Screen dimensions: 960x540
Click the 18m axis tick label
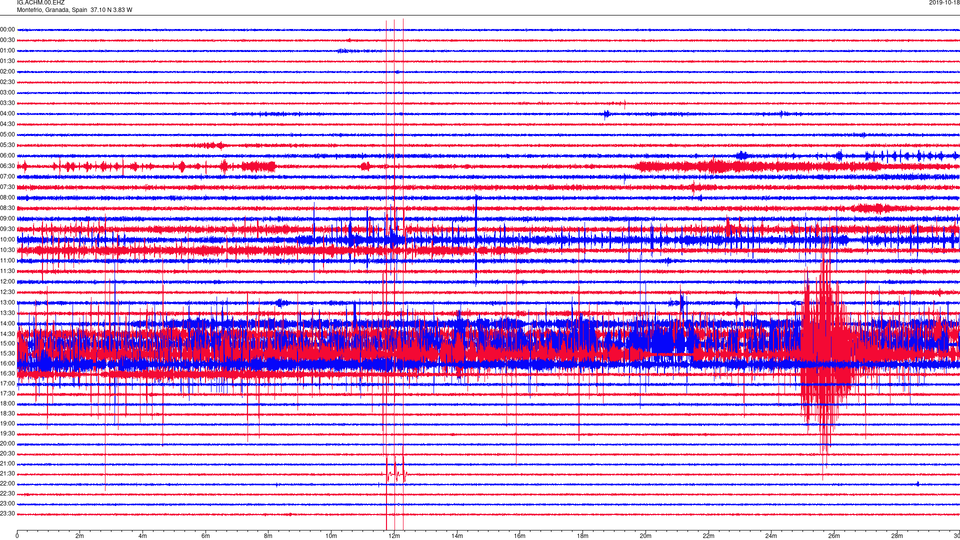pos(582,536)
